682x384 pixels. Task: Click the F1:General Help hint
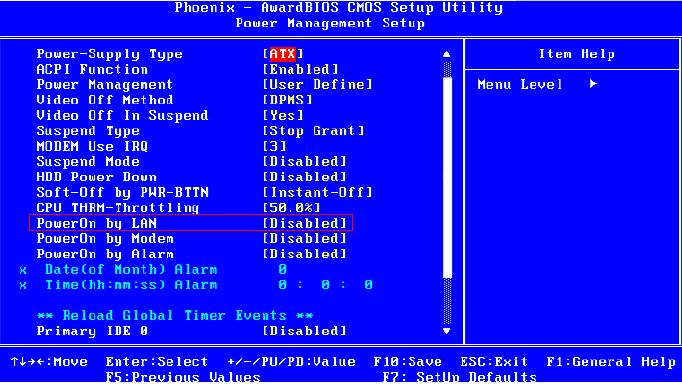611,361
